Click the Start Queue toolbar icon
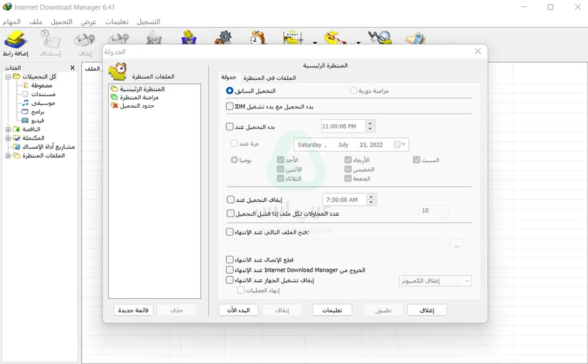 click(293, 38)
